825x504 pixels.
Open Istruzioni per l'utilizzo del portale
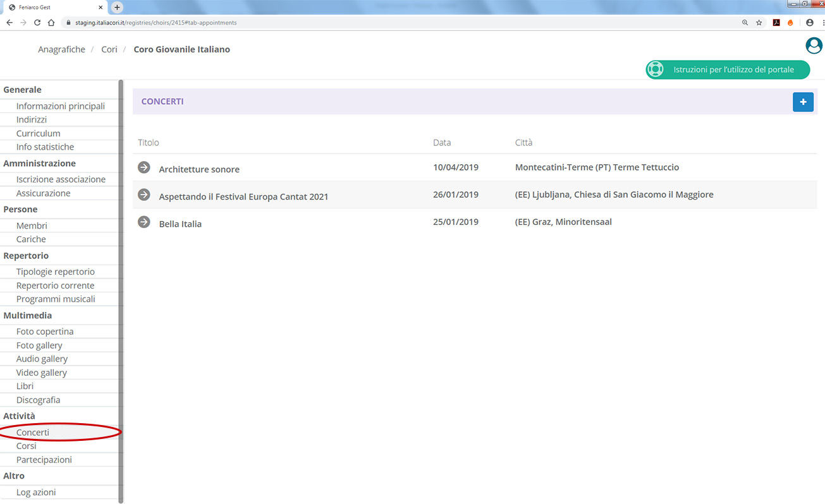[x=728, y=69]
